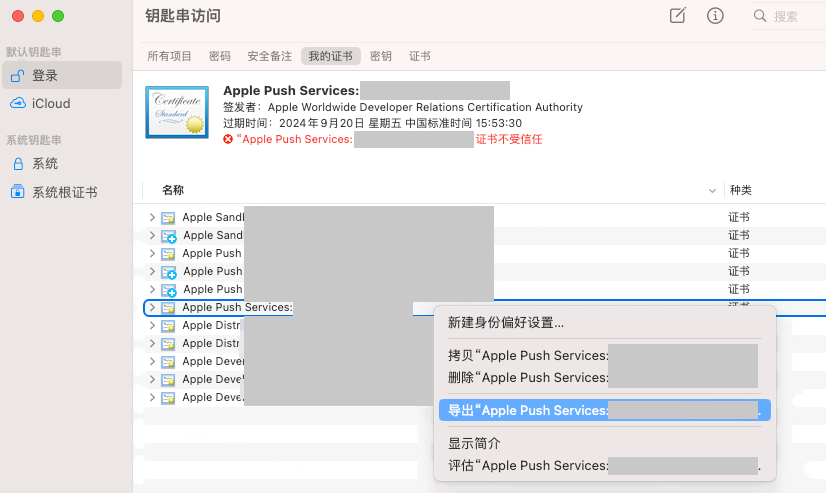
Task: Click the certificate thumbnail image
Action: [177, 112]
